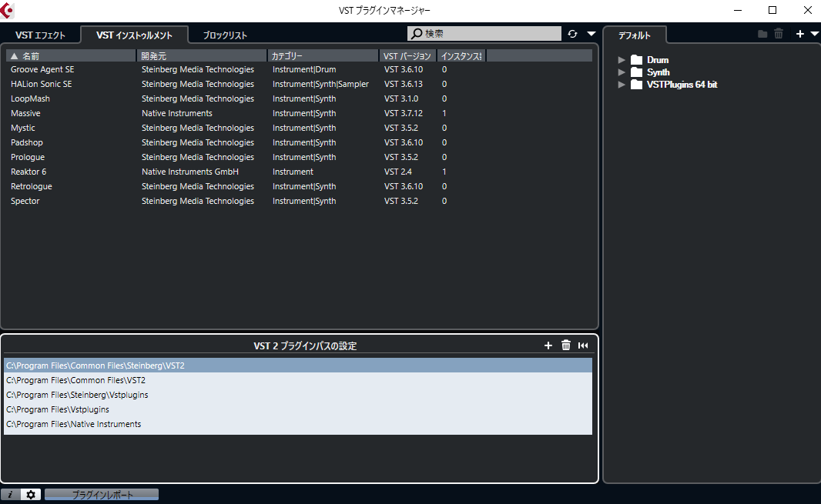Click the search magnifier icon

coord(417,34)
